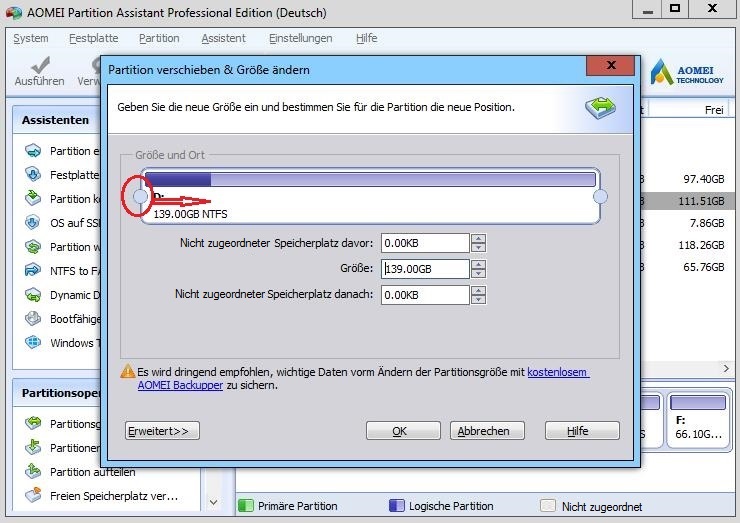Expand options with 'Erweitert>>' button

162,430
